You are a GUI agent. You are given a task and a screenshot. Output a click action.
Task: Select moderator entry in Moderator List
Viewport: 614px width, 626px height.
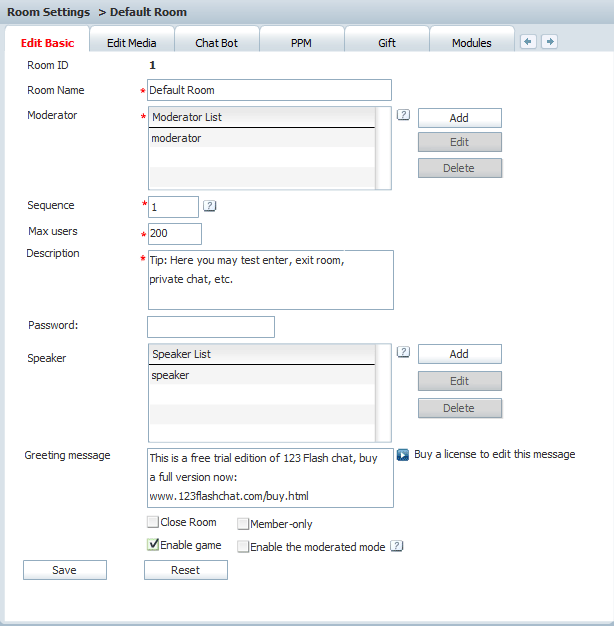coord(260,138)
